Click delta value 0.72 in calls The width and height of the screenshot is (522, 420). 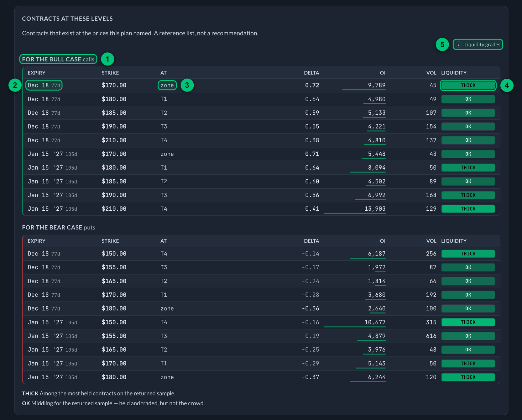click(312, 85)
